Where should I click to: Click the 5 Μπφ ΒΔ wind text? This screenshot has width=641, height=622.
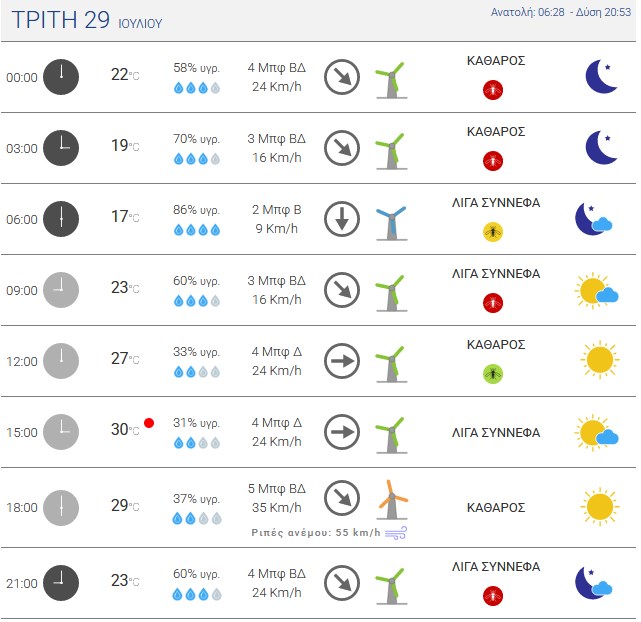pyautogui.click(x=277, y=488)
